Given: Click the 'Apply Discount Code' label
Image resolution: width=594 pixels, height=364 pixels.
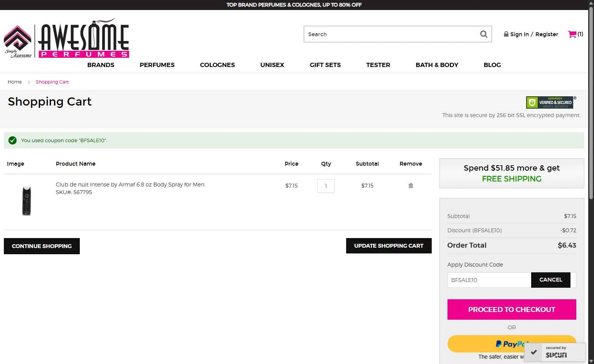Looking at the screenshot, I should point(475,265).
